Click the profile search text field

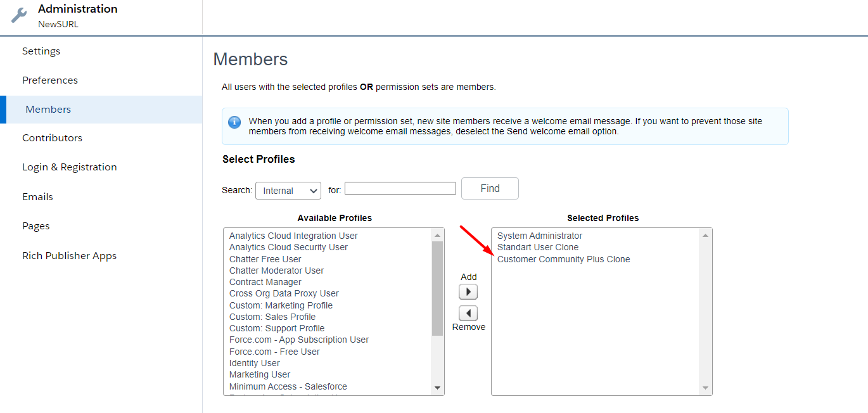(x=400, y=189)
